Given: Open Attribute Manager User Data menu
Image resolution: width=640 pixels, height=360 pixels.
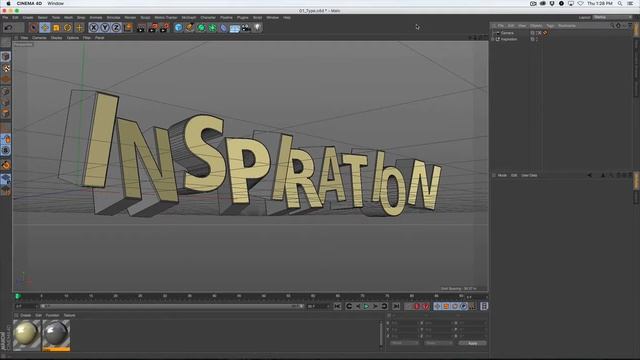Looking at the screenshot, I should click(x=529, y=175).
